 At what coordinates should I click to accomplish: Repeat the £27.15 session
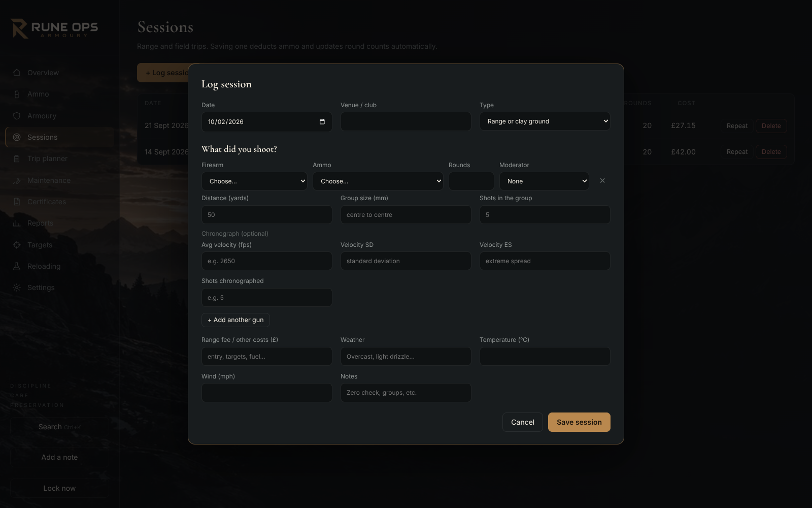737,126
